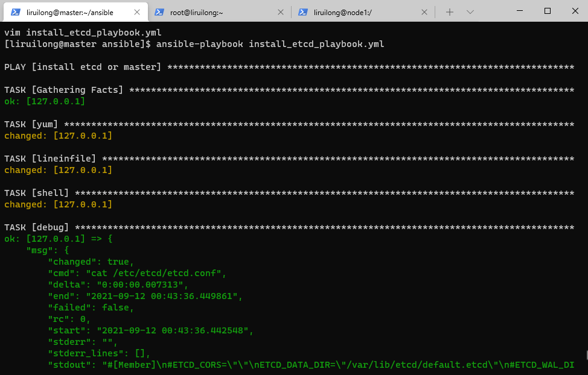The height and width of the screenshot is (375, 588).
Task: Click 'ok: [127.0.0.1] => {' line
Action: (x=58, y=239)
